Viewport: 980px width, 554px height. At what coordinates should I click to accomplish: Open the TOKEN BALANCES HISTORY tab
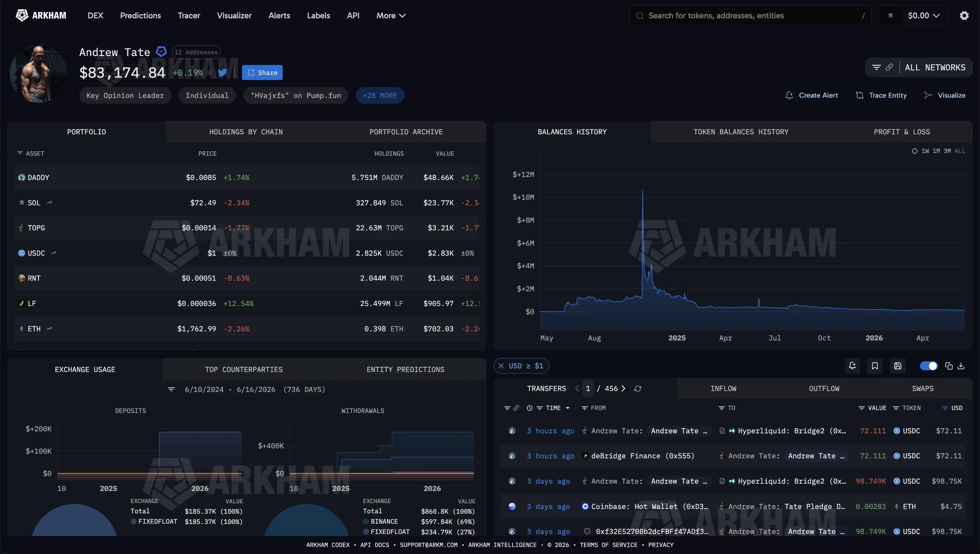click(741, 132)
